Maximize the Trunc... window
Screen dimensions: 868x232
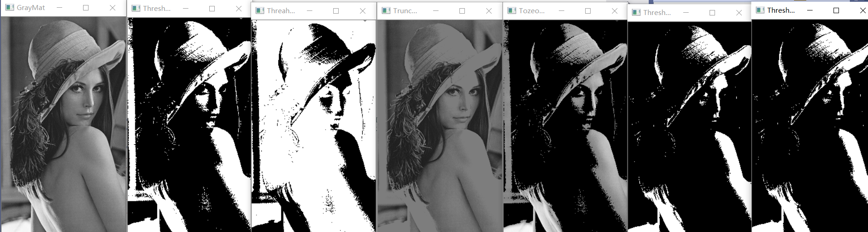(462, 10)
